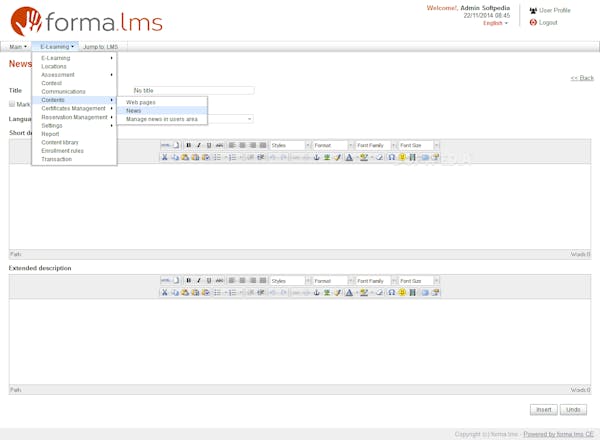Click Cut scissors icon in Short description toolbar

coord(165,157)
